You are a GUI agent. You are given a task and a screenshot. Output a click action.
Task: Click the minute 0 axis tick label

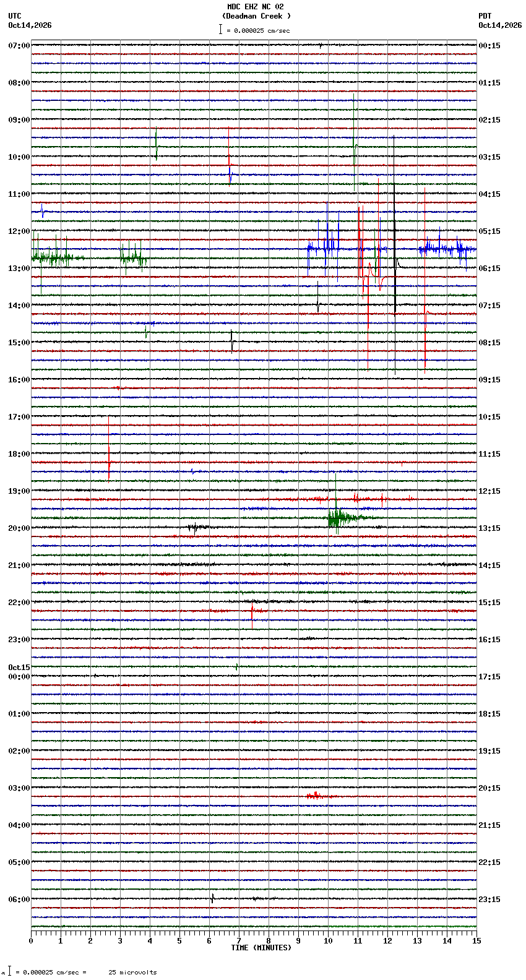(31, 941)
